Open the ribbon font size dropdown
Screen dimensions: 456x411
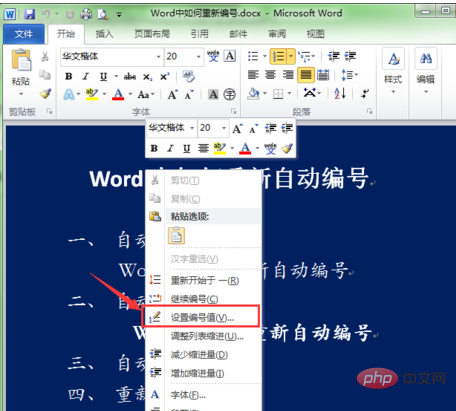198,57
